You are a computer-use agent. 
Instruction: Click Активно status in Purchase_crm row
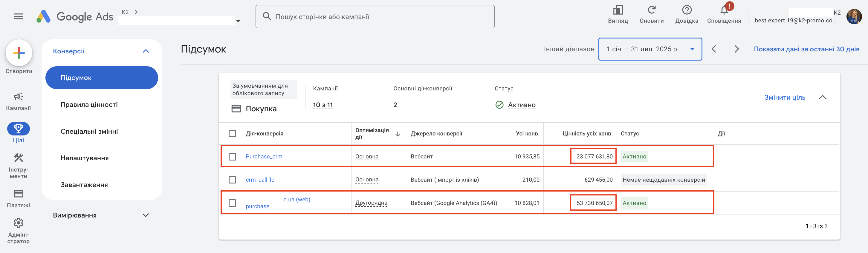tap(634, 156)
